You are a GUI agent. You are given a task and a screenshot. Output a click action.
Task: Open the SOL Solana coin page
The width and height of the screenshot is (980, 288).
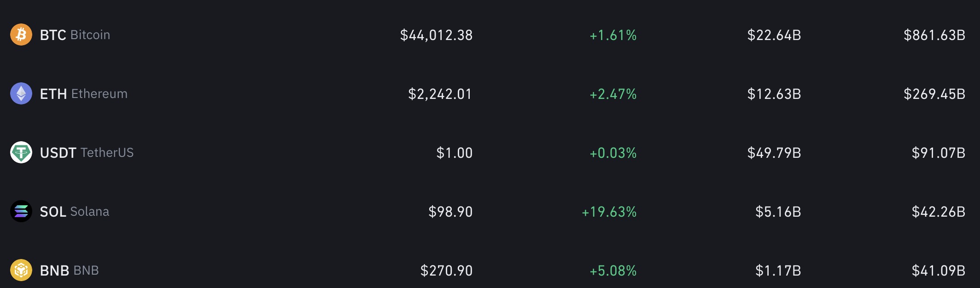[75, 212]
